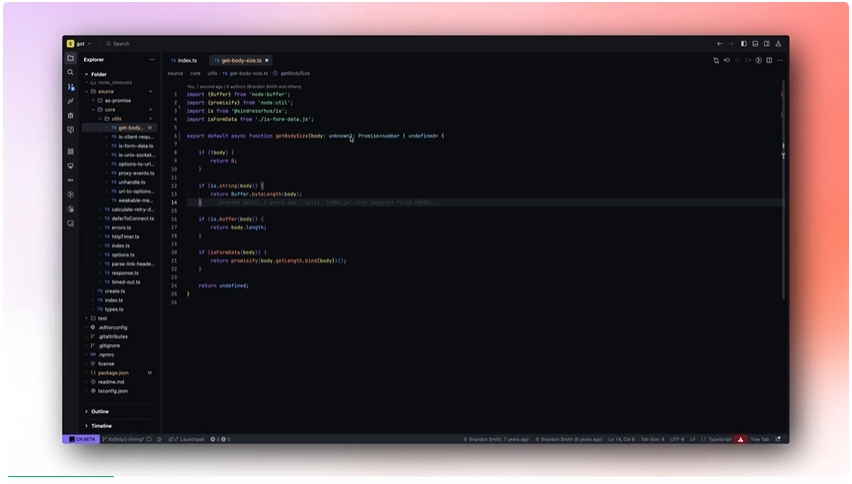
Task: Toggle the bottom panel layout button
Action: tap(755, 43)
